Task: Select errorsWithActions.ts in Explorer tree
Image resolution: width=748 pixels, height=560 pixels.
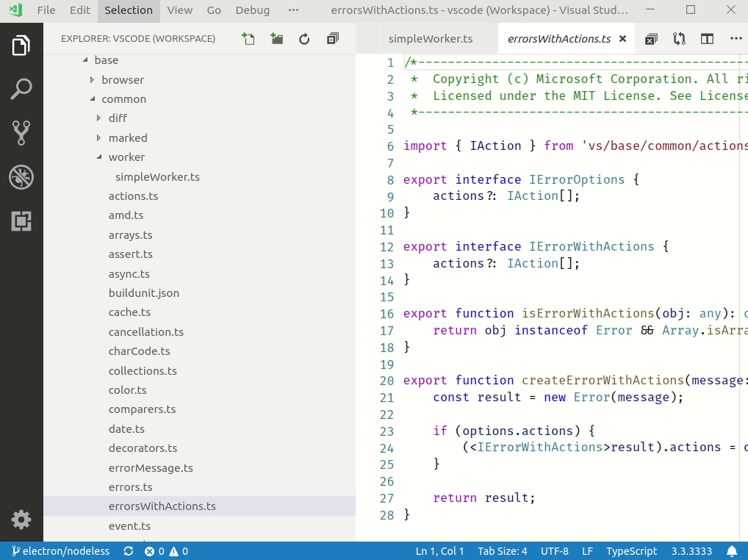Action: pos(199,506)
